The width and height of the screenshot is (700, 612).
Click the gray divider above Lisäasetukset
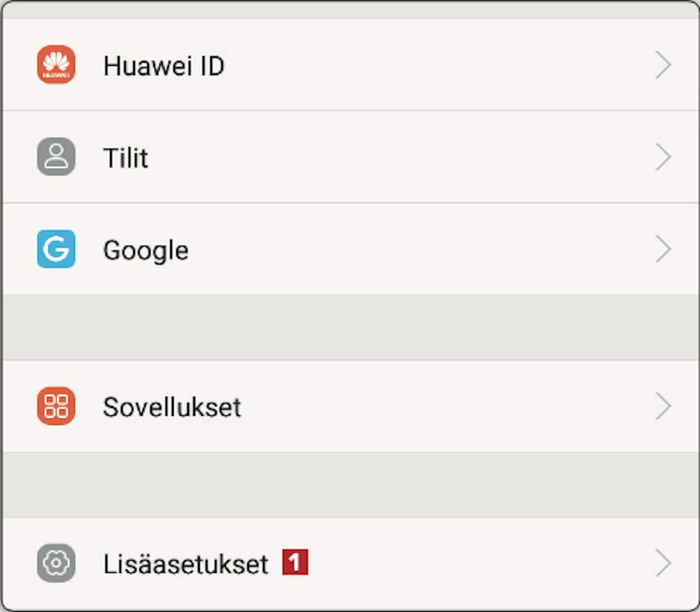click(x=350, y=485)
